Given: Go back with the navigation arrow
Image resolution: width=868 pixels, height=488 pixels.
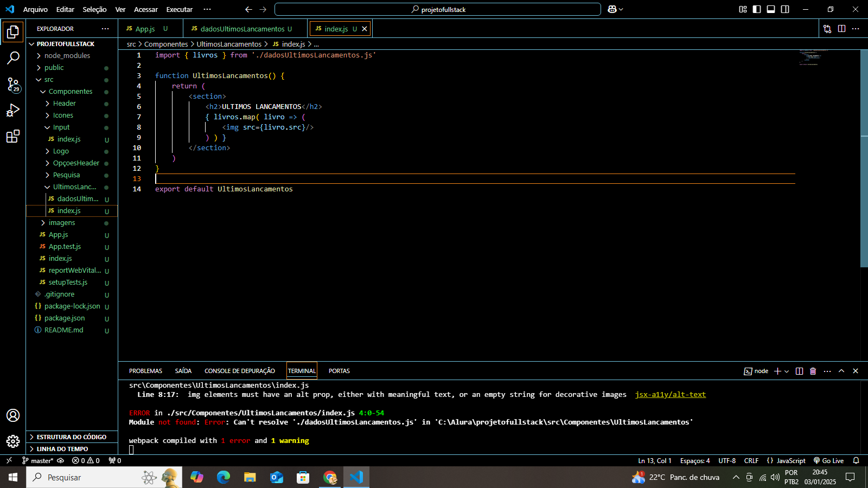Looking at the screenshot, I should coord(248,9).
